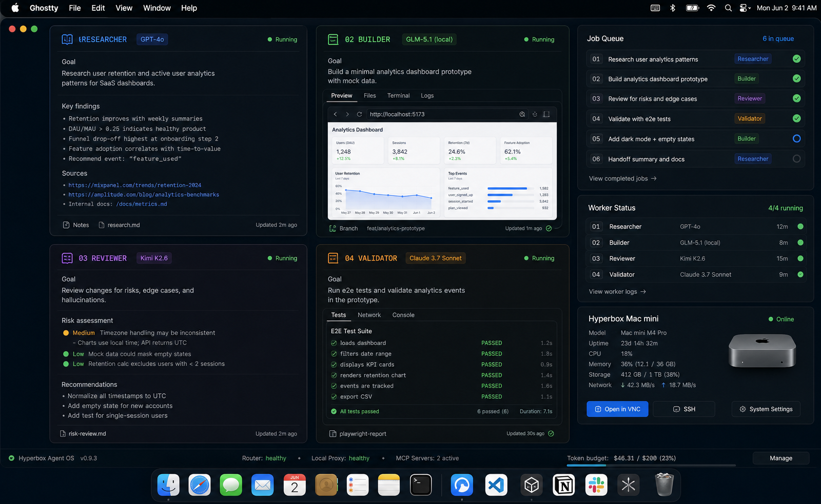Click the magnifier icon inside the preview URL bar
This screenshot has height=504, width=821.
pos(522,114)
